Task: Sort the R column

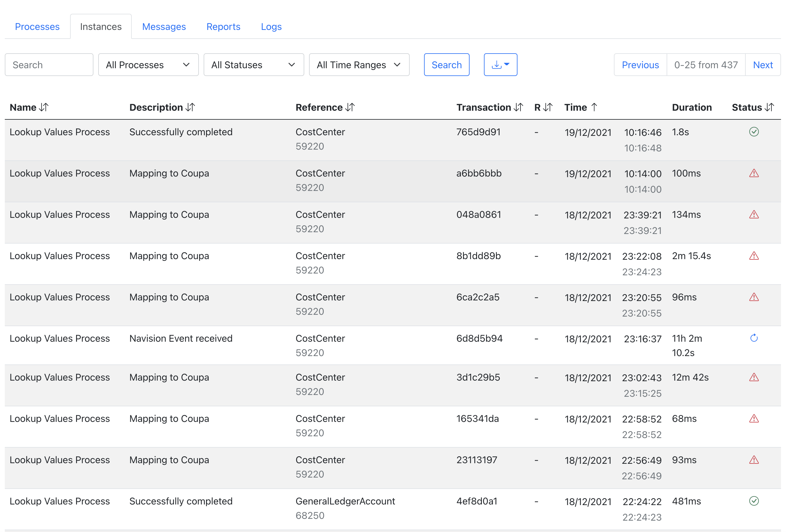Action: 548,107
